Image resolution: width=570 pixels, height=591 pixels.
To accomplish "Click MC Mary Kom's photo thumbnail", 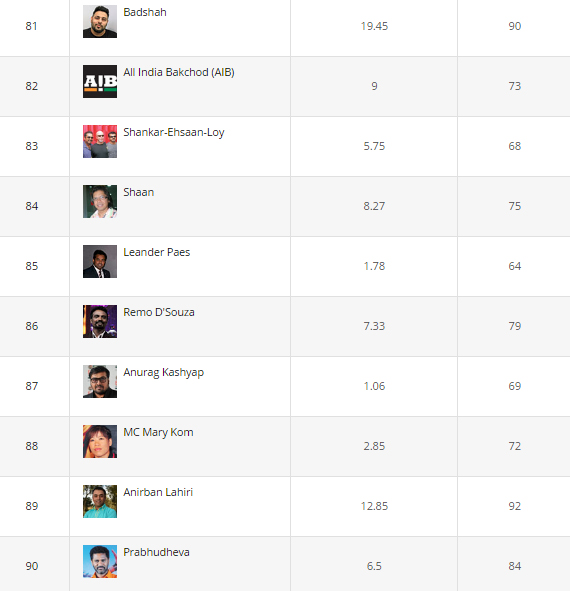I will pos(100,441).
